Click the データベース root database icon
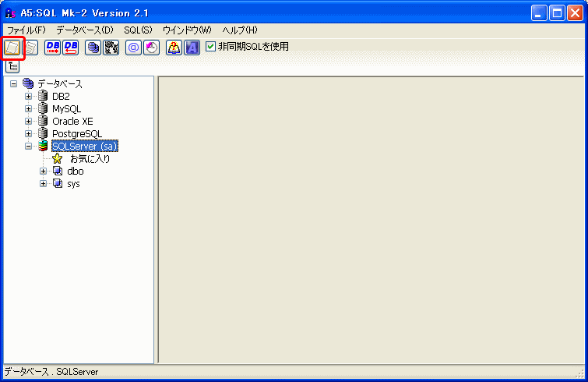Viewport: 588px width, 382px height. click(x=28, y=83)
